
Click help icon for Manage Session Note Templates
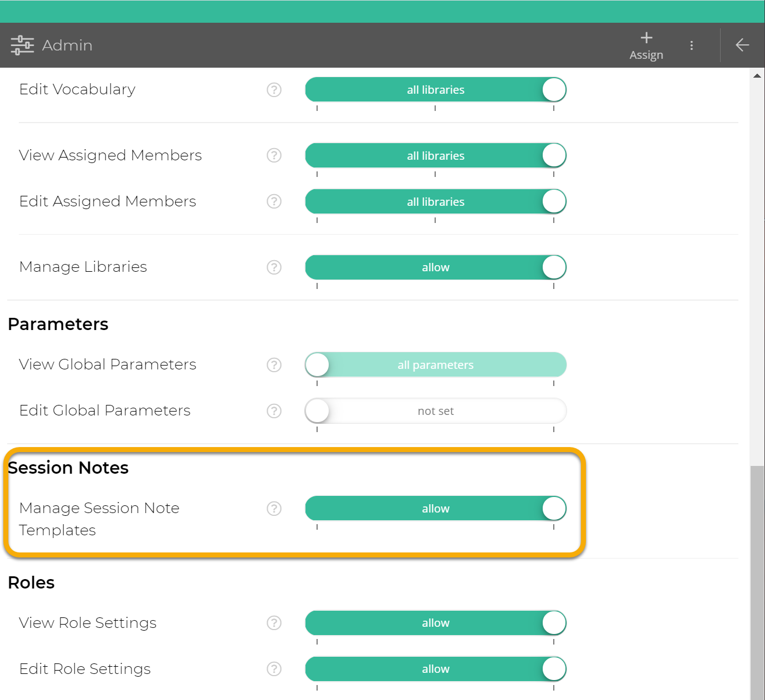tap(274, 509)
